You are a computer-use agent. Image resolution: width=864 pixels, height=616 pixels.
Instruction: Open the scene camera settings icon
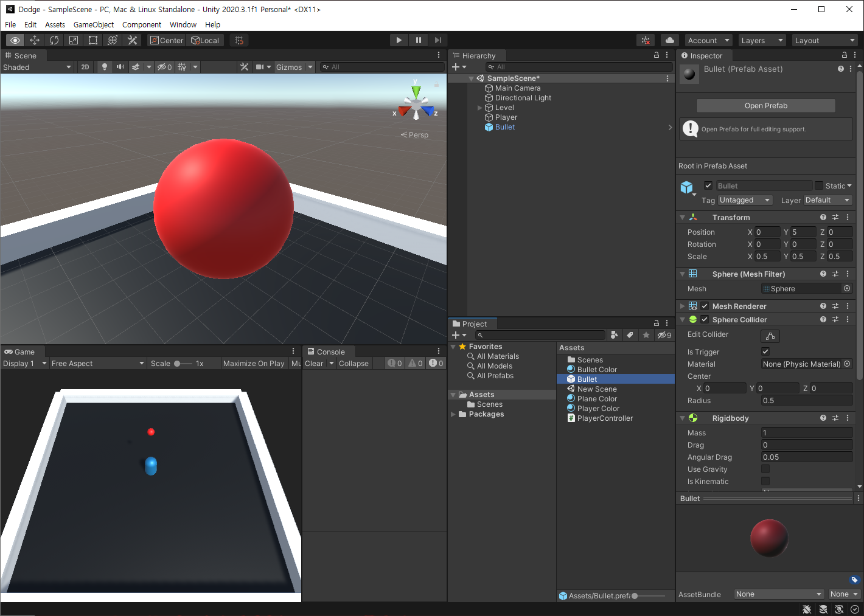click(x=263, y=67)
